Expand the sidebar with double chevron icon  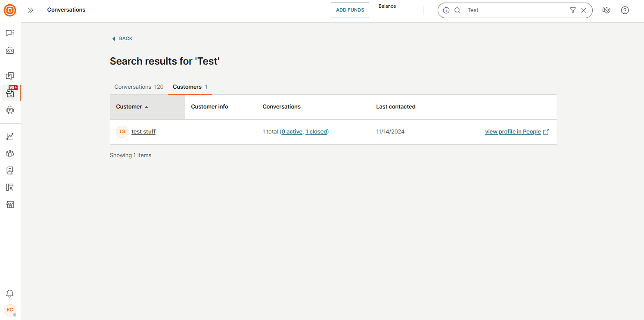tap(31, 10)
